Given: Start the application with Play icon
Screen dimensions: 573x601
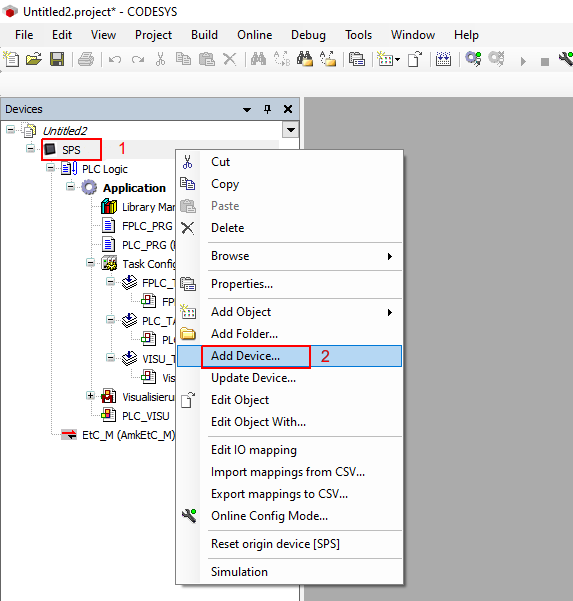Looking at the screenshot, I should (523, 61).
